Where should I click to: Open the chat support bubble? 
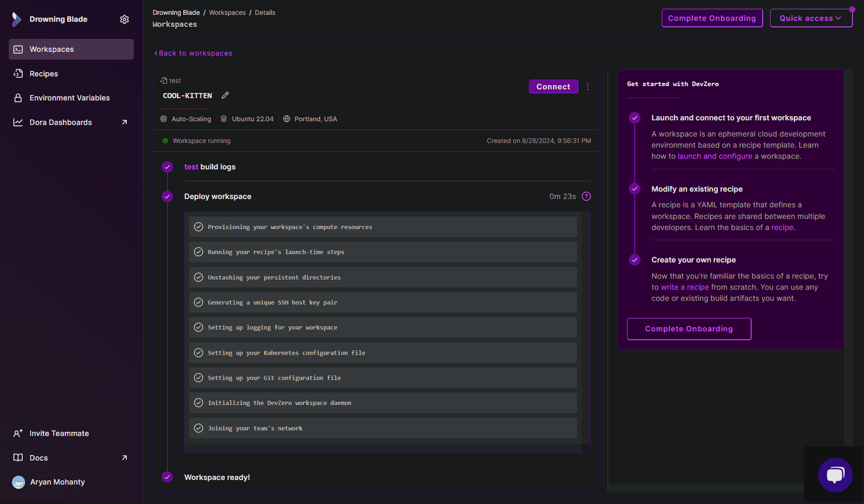836,475
